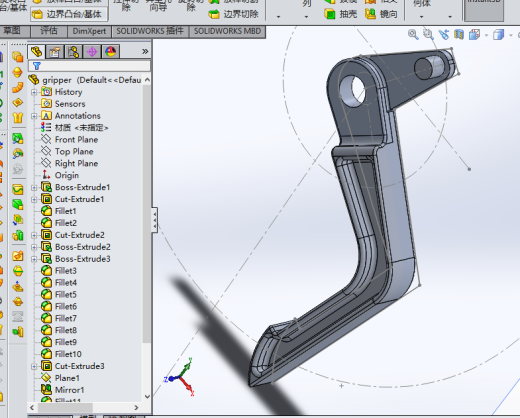
Task: Expand the Boss-Extrude1 feature
Action: click(34, 187)
